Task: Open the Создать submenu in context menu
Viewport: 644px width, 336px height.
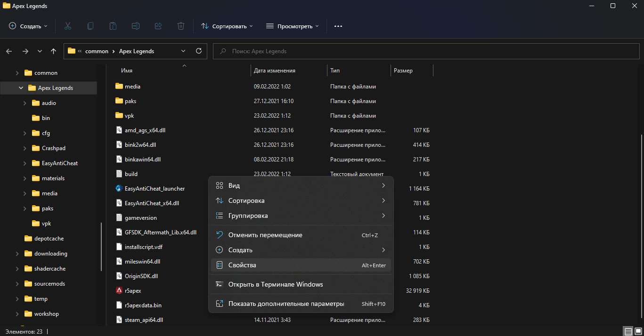Action: [x=301, y=250]
